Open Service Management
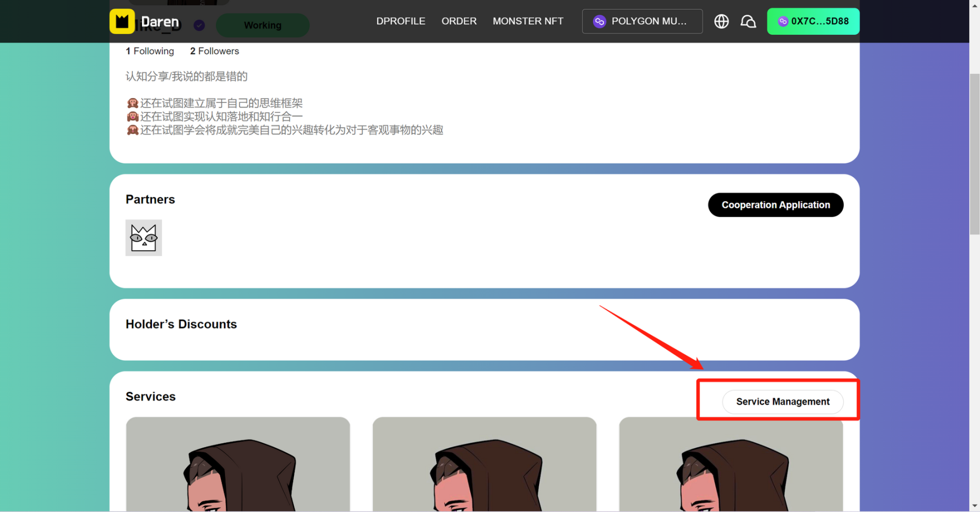The image size is (980, 512). (x=782, y=402)
